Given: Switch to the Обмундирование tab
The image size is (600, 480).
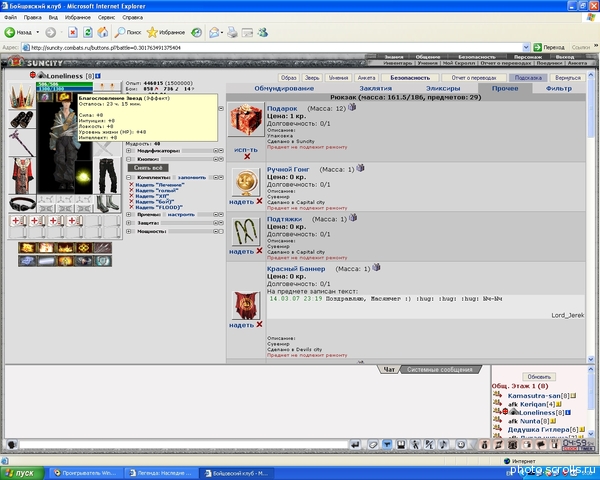Looking at the screenshot, I should pos(284,88).
